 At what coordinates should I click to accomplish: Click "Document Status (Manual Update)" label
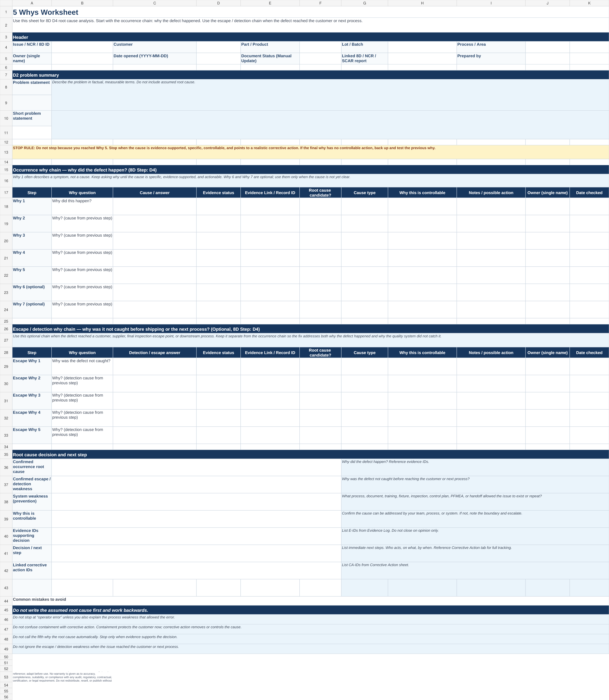coord(270,58)
